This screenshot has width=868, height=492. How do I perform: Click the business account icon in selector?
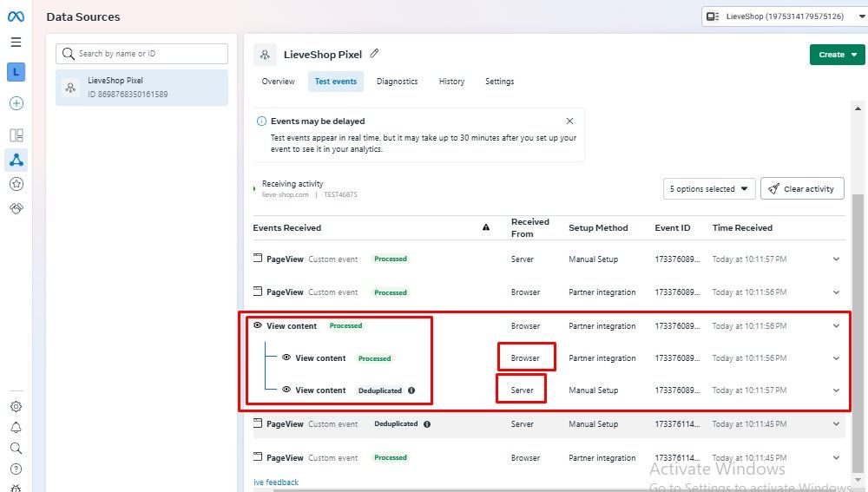[713, 16]
